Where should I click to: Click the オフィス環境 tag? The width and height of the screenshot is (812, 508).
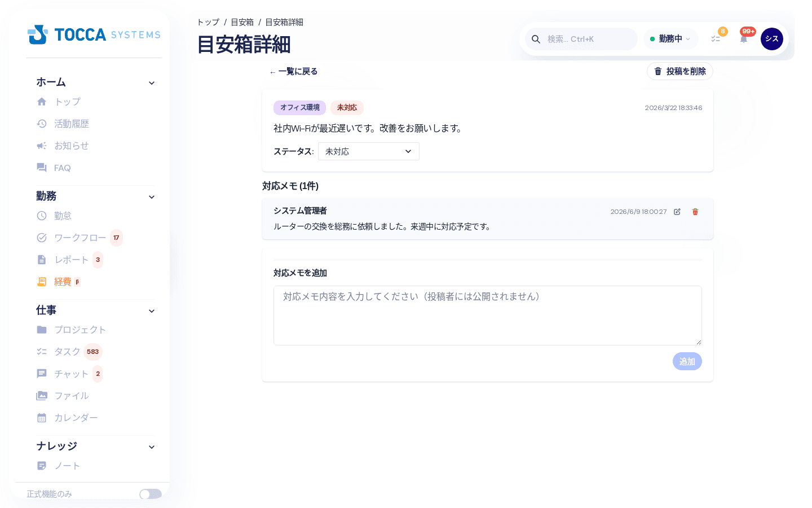click(x=300, y=107)
